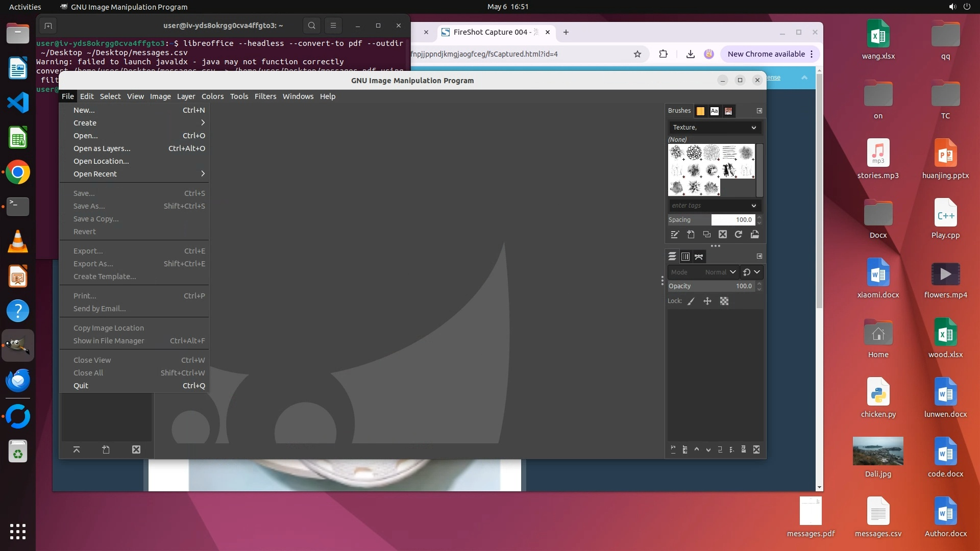Open the Filters menu

pyautogui.click(x=265, y=96)
